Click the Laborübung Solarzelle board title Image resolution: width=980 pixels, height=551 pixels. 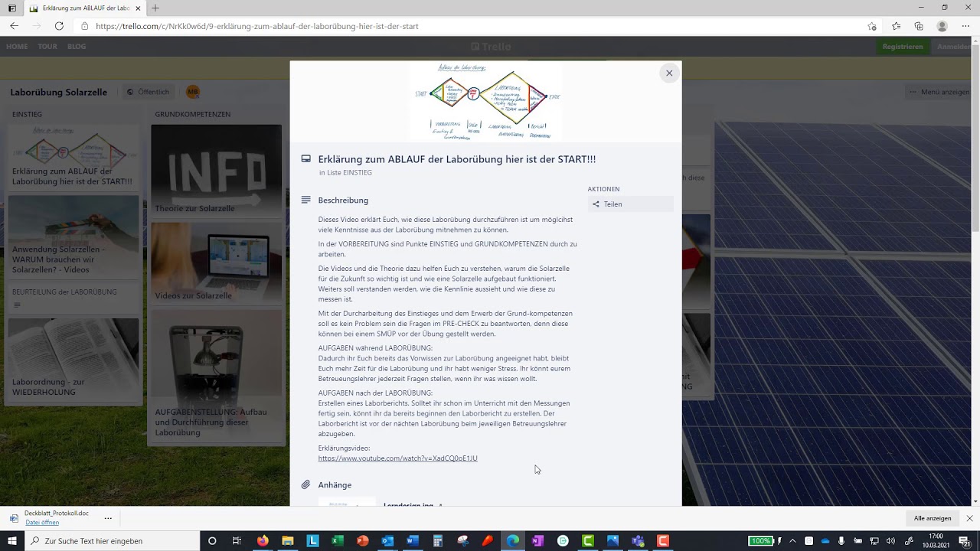point(59,92)
